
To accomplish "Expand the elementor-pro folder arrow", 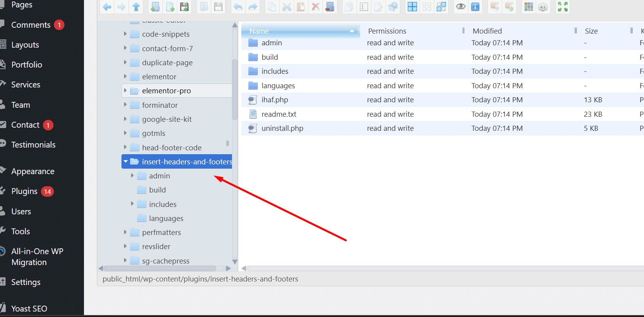I will pos(125,91).
